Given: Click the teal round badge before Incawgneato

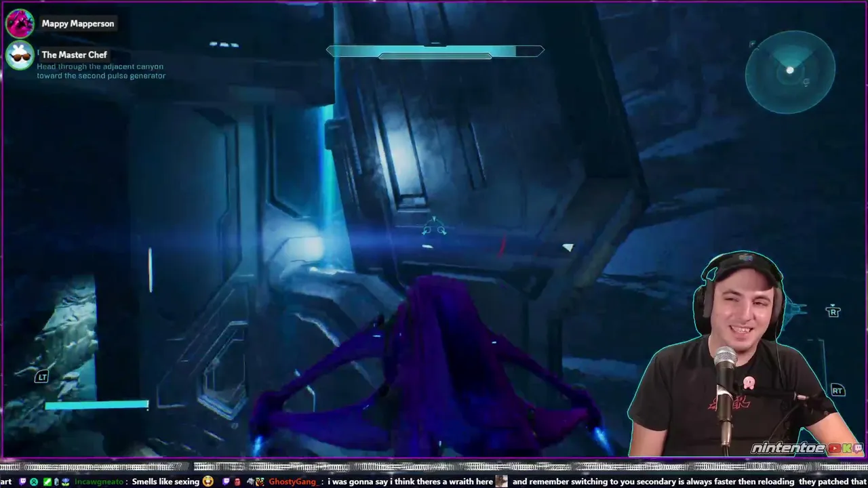Looking at the screenshot, I should point(34,482).
